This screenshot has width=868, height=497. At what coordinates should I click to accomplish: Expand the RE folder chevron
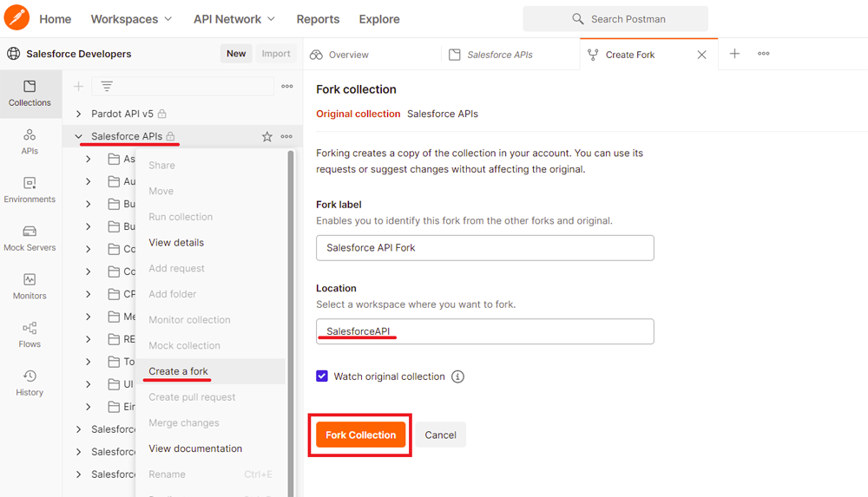coord(89,339)
